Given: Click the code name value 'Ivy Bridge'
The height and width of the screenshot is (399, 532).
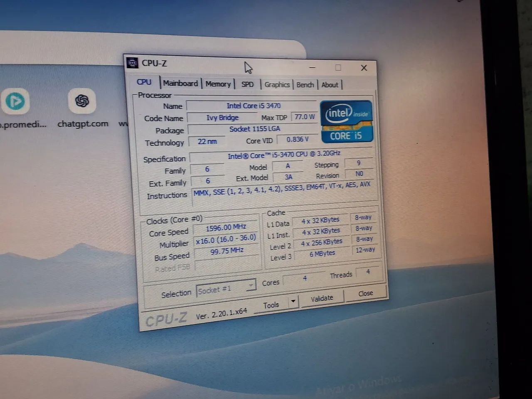Looking at the screenshot, I should tap(222, 118).
